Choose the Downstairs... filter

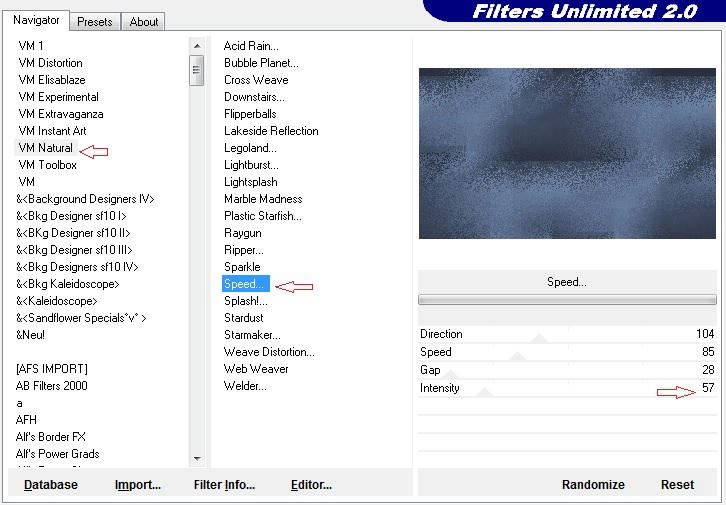click(x=254, y=97)
